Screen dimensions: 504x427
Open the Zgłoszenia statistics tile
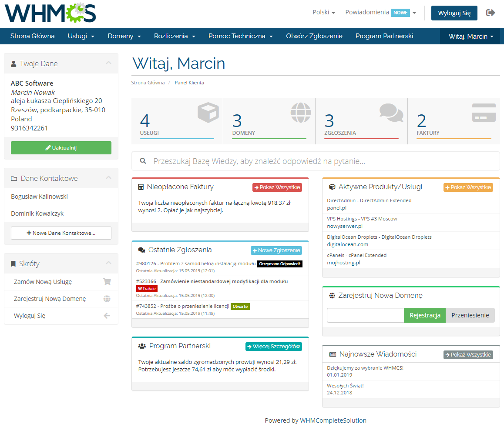362,121
